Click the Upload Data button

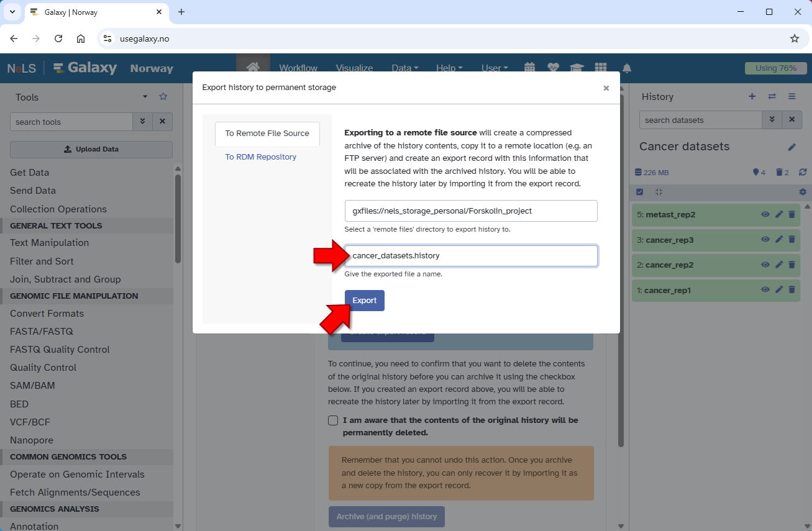click(91, 150)
